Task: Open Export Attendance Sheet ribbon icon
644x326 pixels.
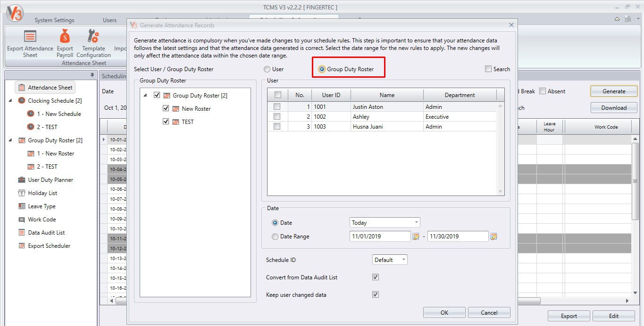Action: (x=30, y=36)
